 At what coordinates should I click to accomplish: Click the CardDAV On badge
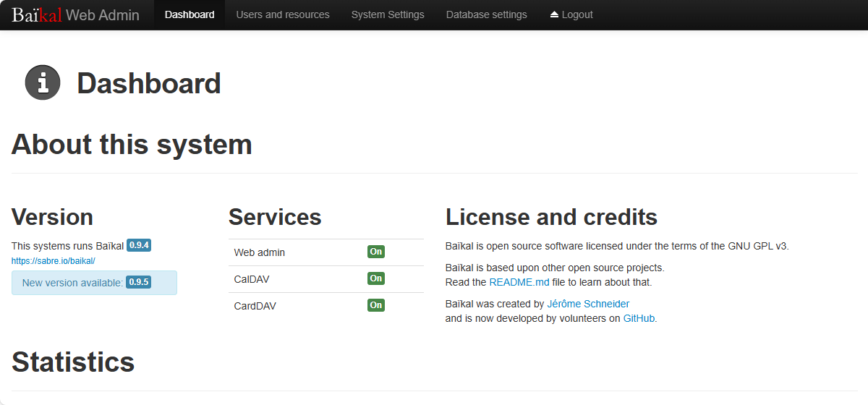click(x=376, y=305)
